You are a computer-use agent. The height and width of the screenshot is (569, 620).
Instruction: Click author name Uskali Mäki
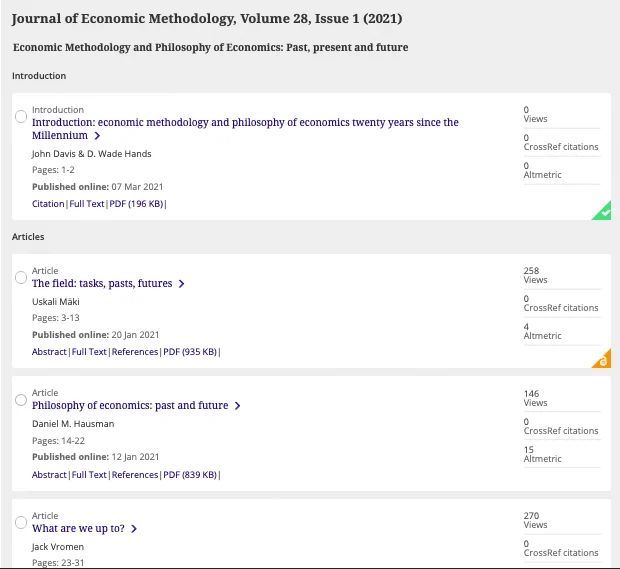point(56,302)
